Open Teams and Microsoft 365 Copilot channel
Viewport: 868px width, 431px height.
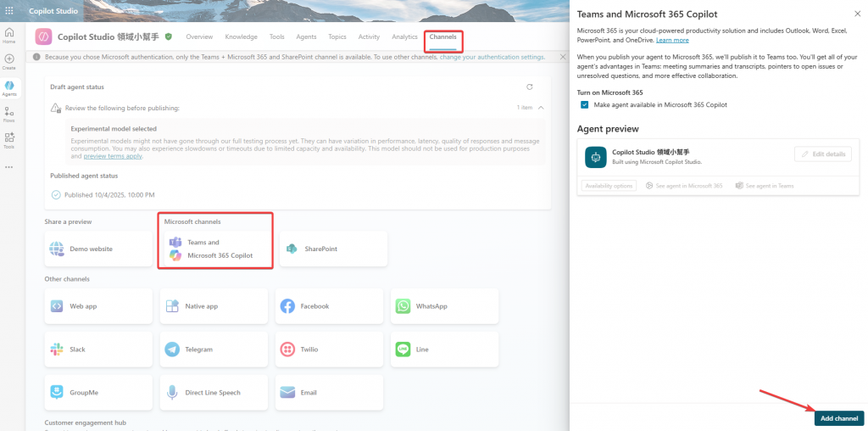pos(218,249)
